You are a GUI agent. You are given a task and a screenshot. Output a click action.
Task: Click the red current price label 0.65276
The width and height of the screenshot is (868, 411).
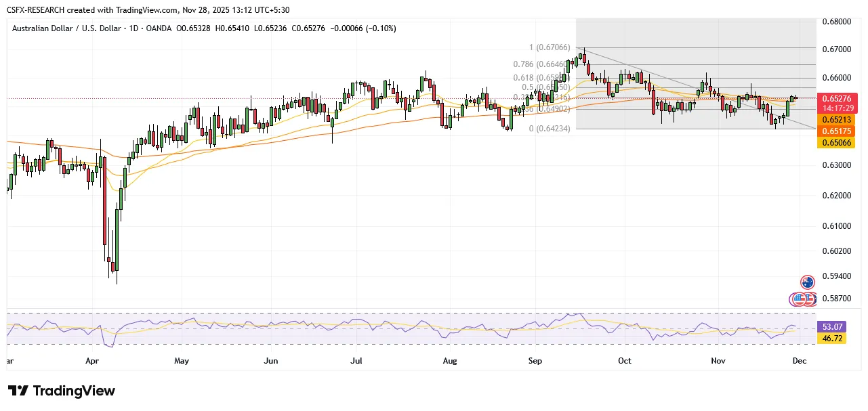839,100
